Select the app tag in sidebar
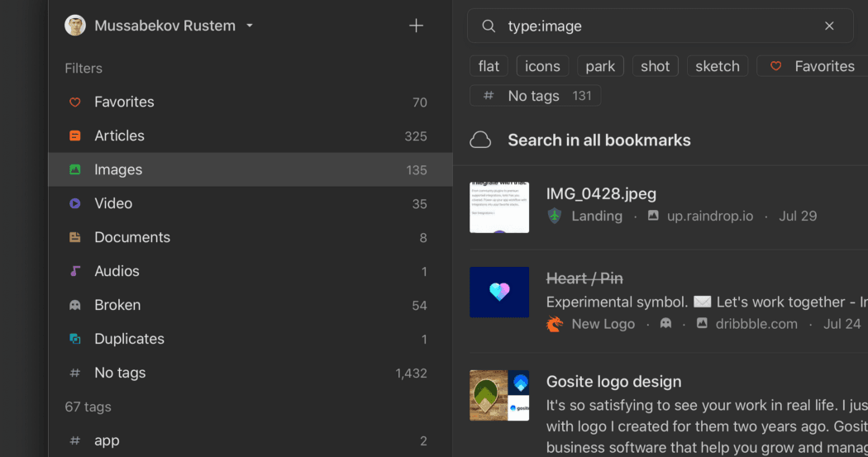 pyautogui.click(x=107, y=440)
